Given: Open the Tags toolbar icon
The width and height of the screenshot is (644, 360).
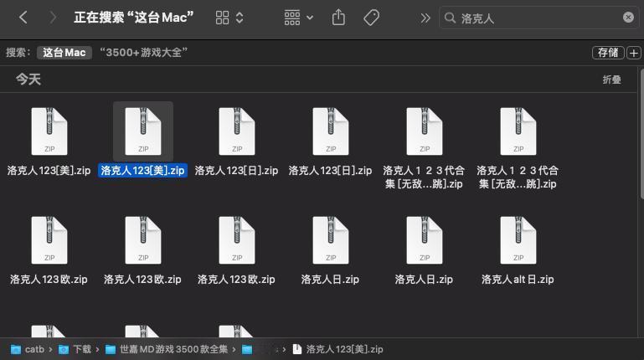Looking at the screenshot, I should pyautogui.click(x=371, y=18).
